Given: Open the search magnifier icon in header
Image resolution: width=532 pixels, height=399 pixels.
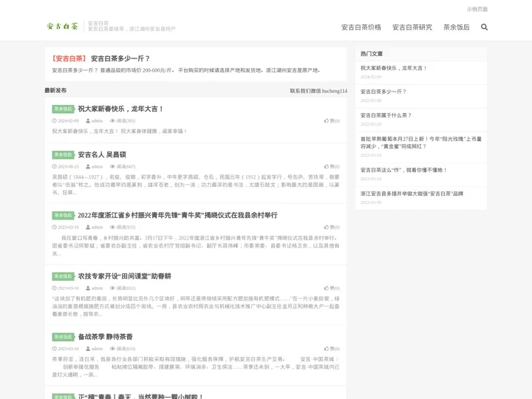Looking at the screenshot, I should [x=484, y=27].
